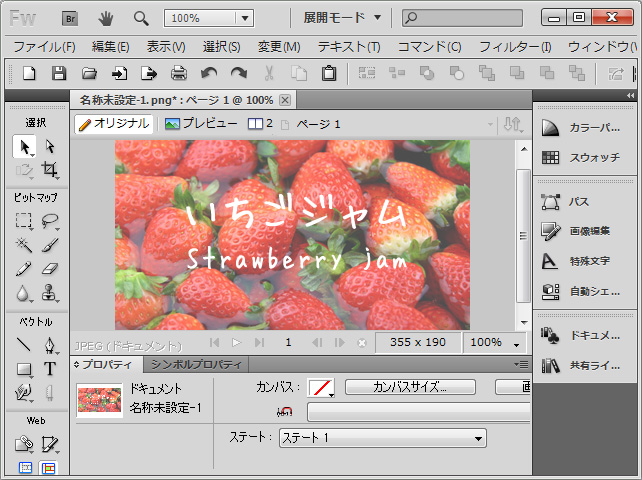The width and height of the screenshot is (642, 480).
Task: Select the Text tool
Action: click(50, 369)
